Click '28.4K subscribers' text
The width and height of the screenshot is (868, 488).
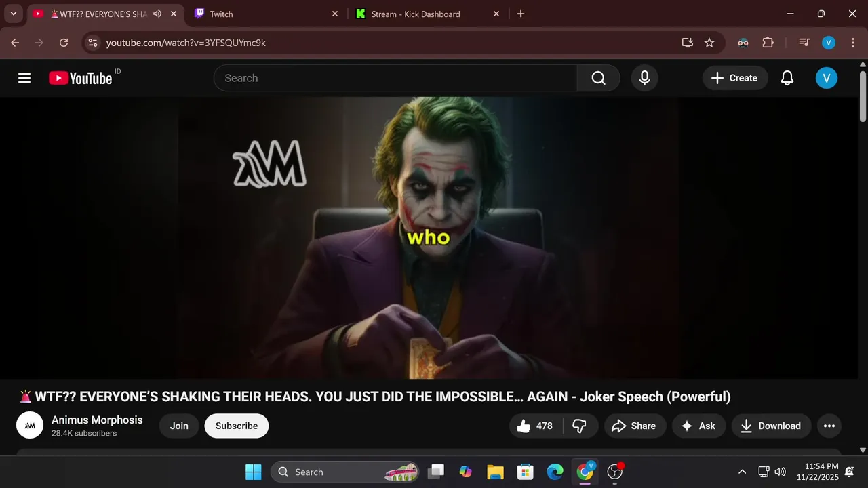pos(84,433)
